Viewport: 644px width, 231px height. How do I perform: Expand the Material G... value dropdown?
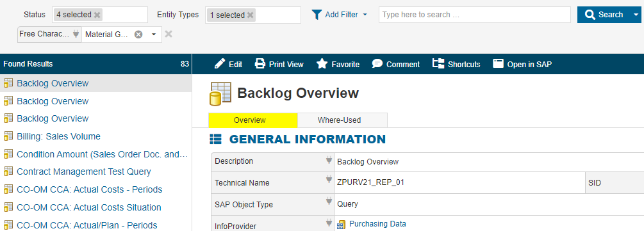click(x=154, y=35)
